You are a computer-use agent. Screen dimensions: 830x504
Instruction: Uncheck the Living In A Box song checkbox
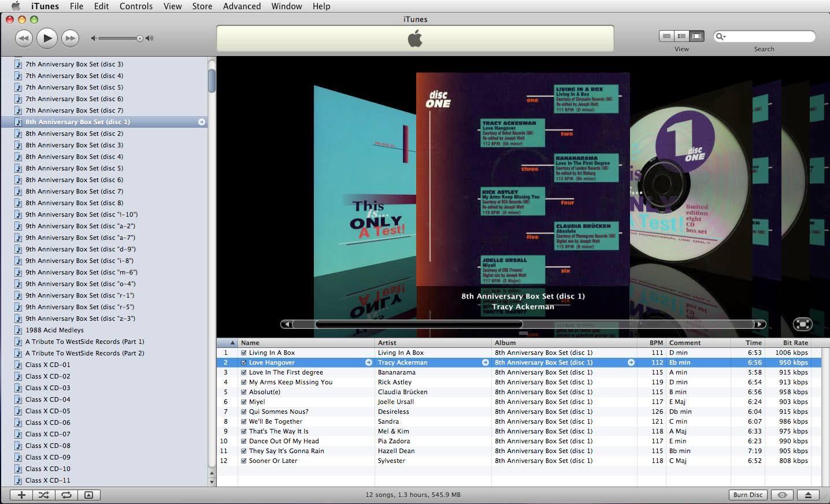pos(244,353)
